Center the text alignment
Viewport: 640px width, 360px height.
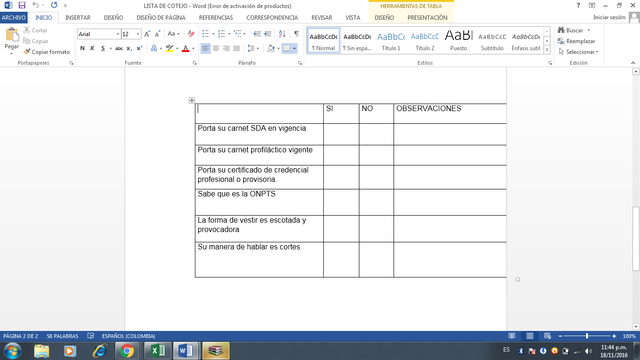click(x=216, y=48)
